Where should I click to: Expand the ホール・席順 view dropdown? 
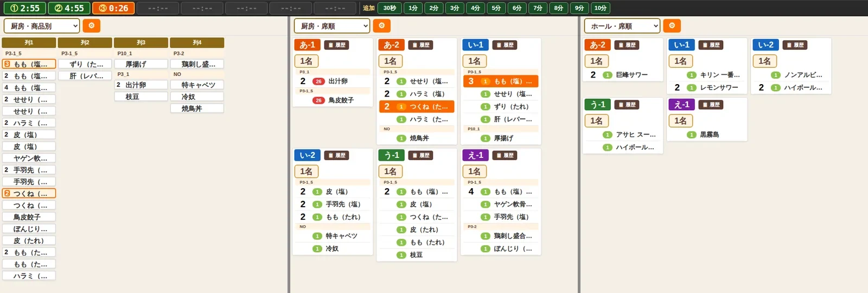tap(622, 26)
